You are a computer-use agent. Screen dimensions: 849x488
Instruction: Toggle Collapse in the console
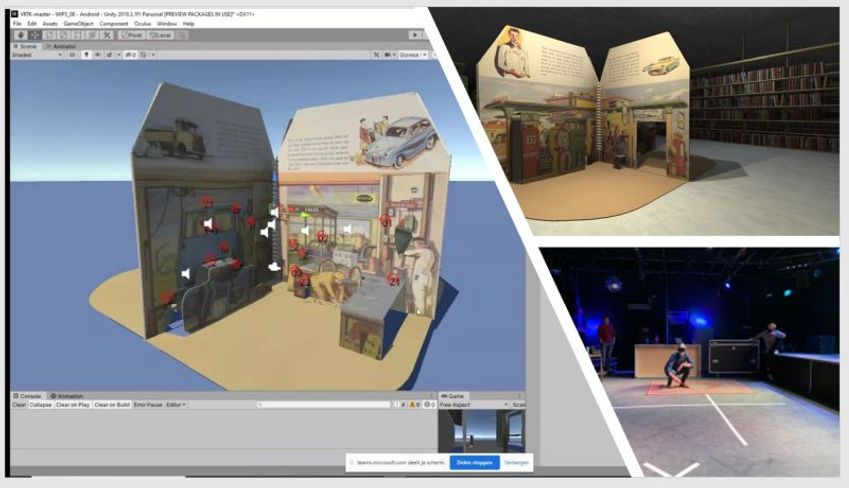point(40,405)
